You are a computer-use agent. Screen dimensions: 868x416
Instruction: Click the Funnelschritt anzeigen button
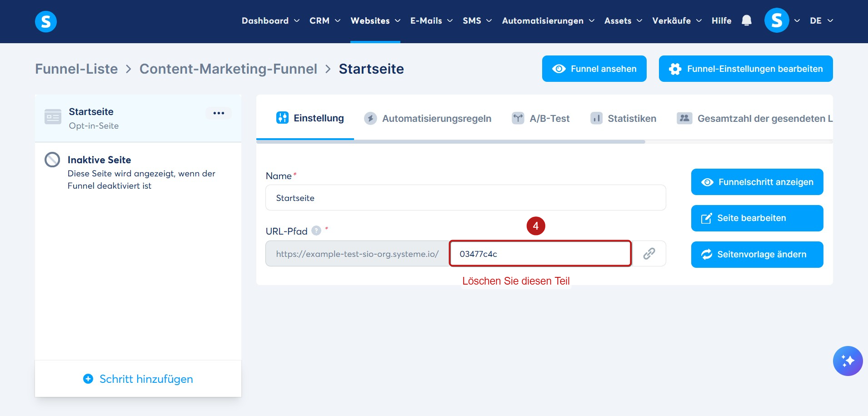point(757,182)
